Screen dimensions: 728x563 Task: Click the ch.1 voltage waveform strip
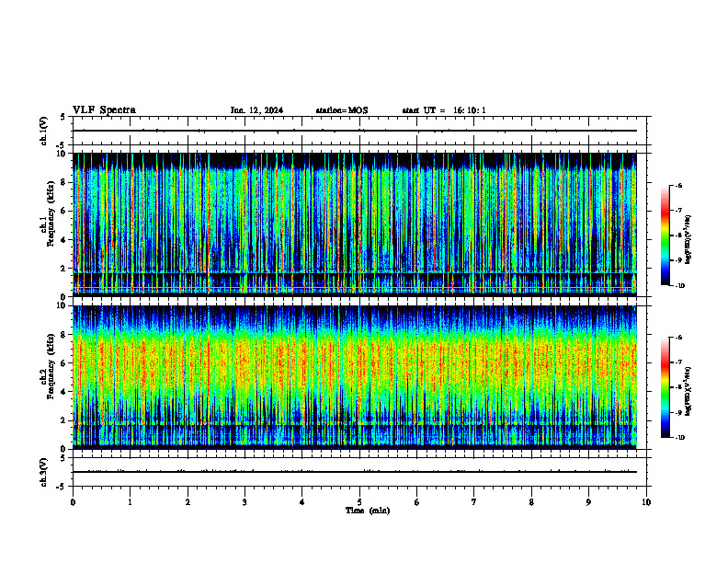(359, 131)
